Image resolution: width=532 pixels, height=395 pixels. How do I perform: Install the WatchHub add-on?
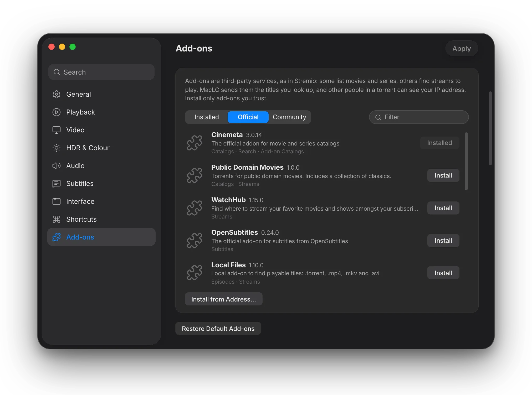pos(443,208)
